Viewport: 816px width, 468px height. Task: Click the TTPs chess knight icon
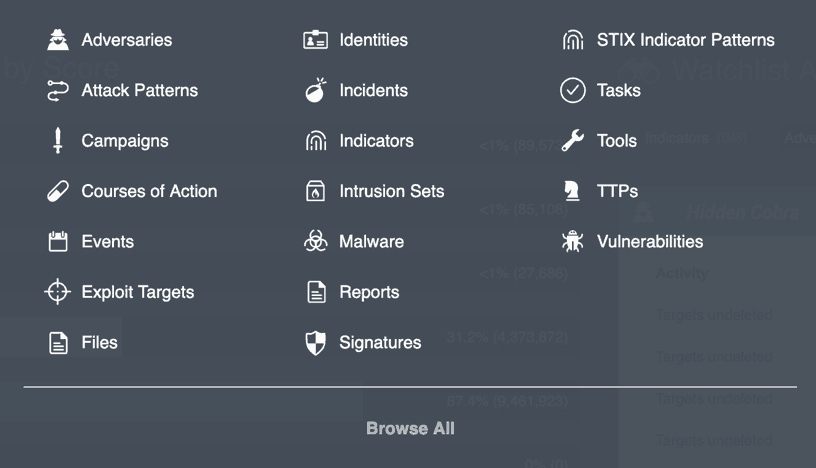[x=572, y=191]
